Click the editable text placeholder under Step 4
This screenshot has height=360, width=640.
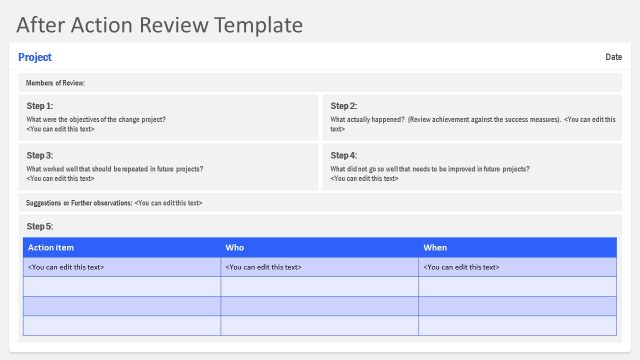364,178
